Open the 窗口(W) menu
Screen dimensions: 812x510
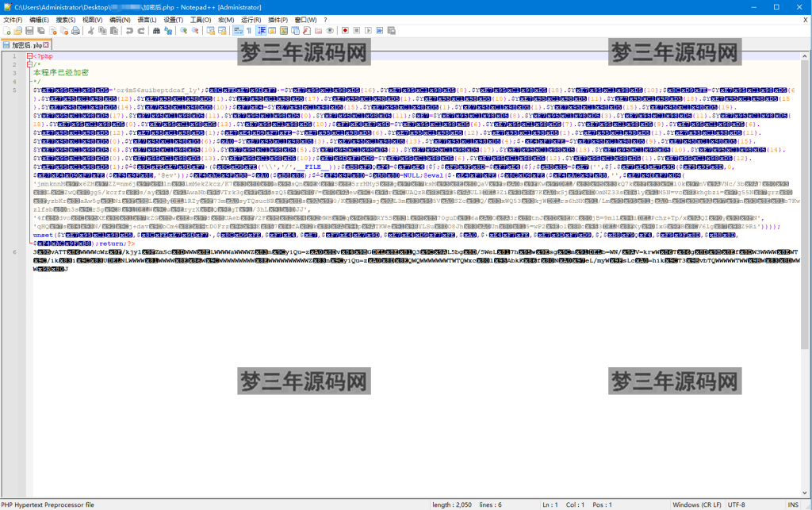[305, 20]
